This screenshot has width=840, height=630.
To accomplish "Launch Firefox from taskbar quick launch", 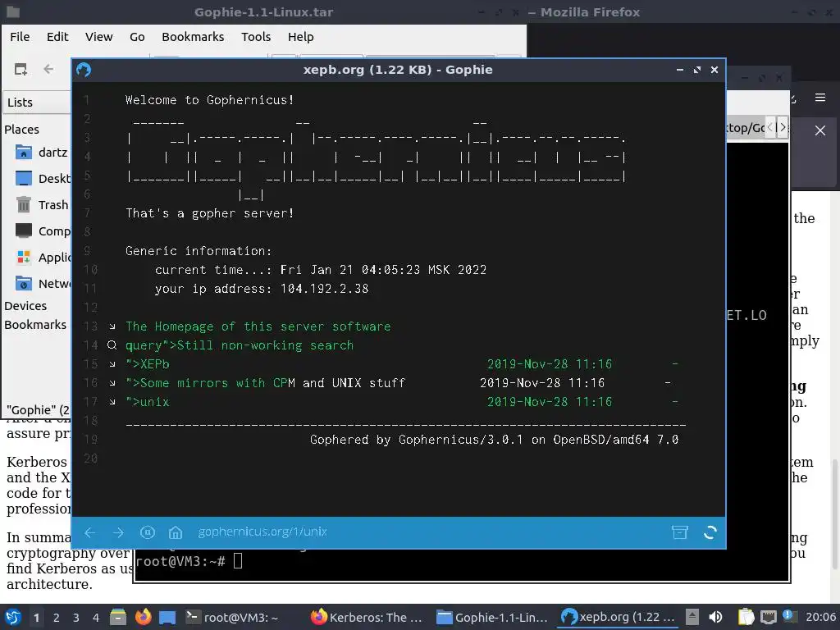I will tap(143, 617).
